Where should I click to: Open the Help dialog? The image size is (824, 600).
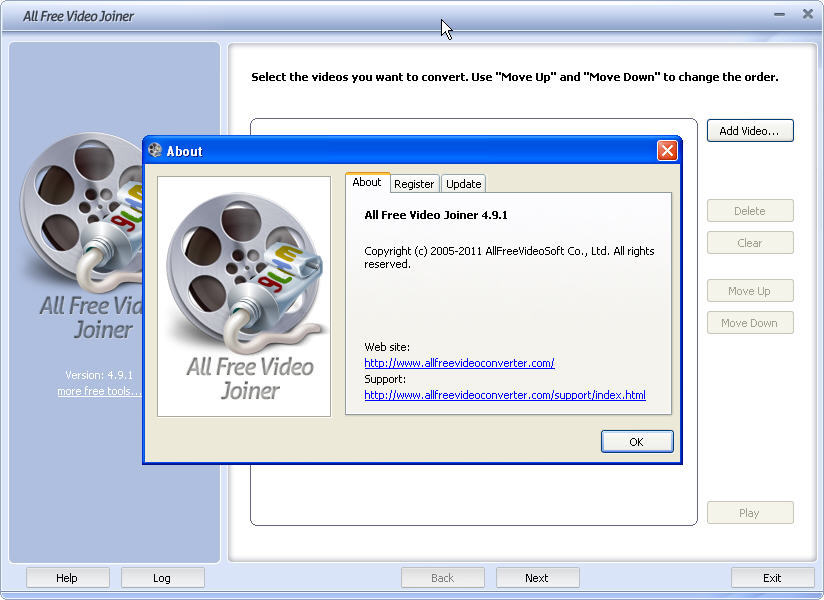pos(67,577)
